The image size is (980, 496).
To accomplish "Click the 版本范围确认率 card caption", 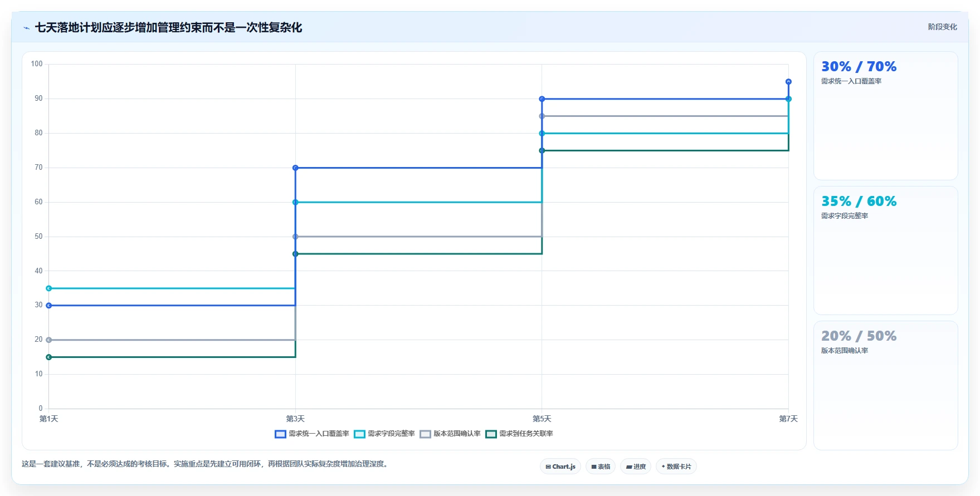I will [845, 351].
